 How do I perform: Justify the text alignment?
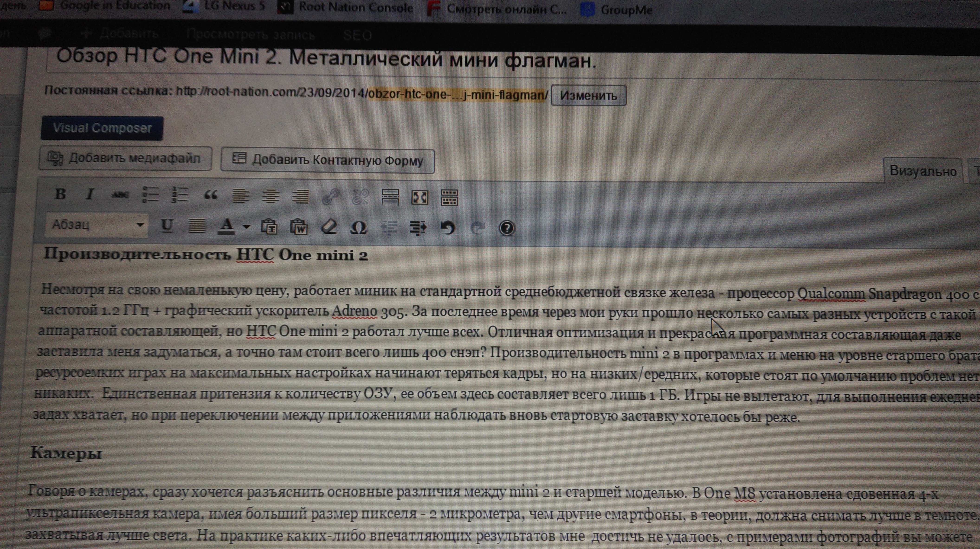pos(197,226)
